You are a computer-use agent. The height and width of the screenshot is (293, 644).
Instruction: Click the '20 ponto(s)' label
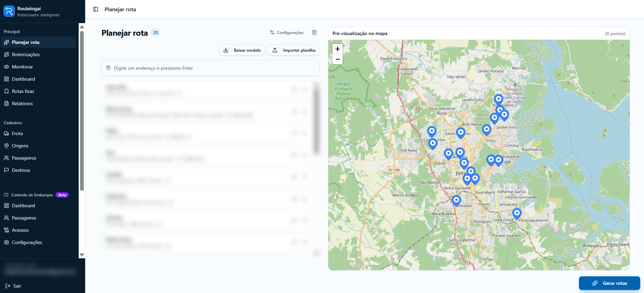615,34
